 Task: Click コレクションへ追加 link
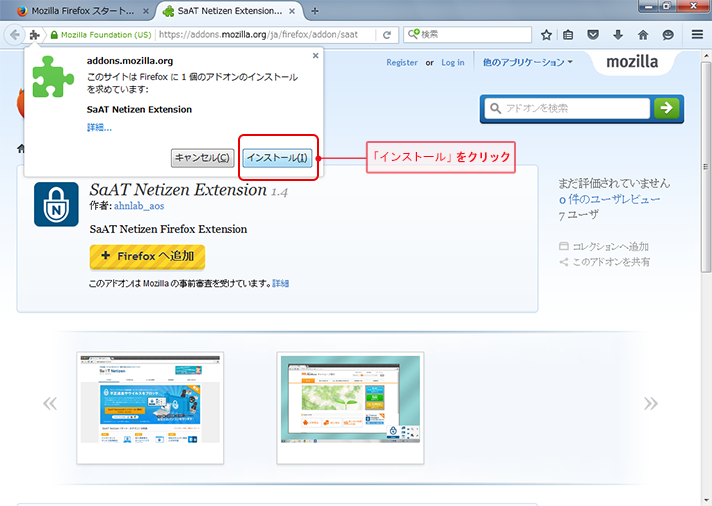pyautogui.click(x=604, y=246)
